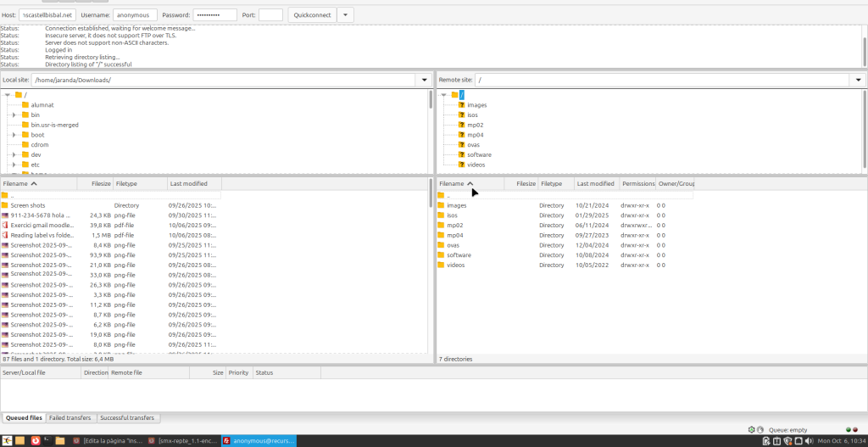Click the software folder icon in remote file list
868x447 pixels.
[x=441, y=255]
